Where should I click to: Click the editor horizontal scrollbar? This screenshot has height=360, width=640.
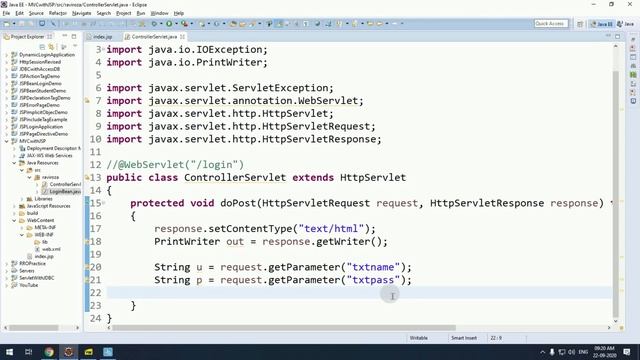284,327
